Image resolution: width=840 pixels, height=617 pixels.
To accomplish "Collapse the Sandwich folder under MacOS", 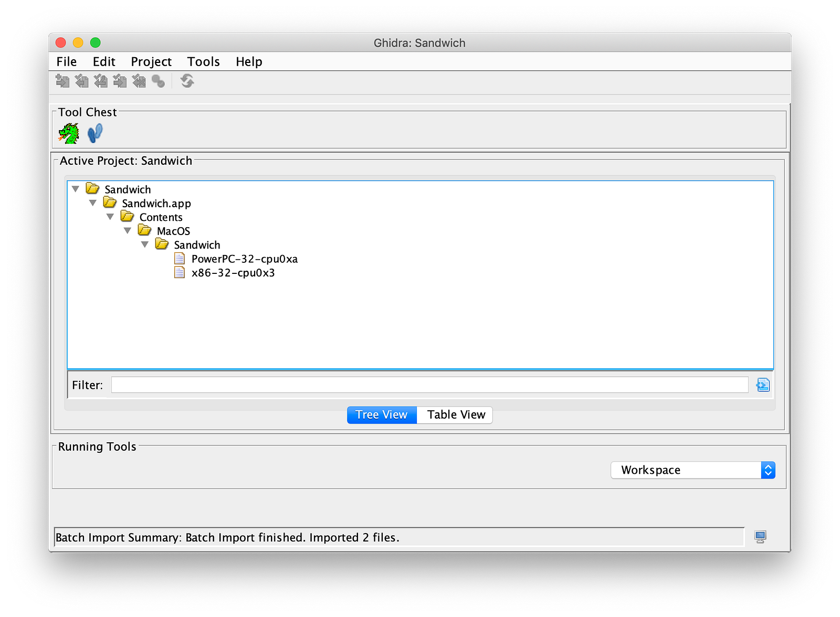I will (145, 244).
